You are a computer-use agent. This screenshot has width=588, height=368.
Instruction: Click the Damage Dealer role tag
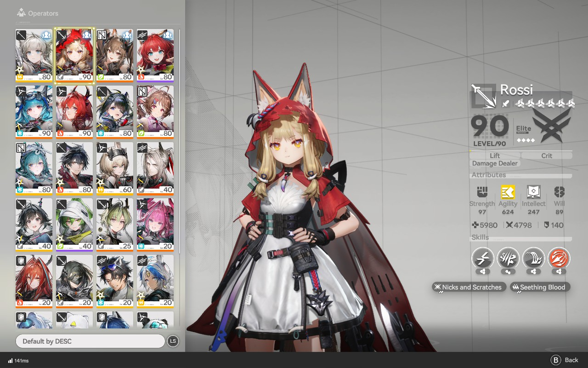click(495, 163)
